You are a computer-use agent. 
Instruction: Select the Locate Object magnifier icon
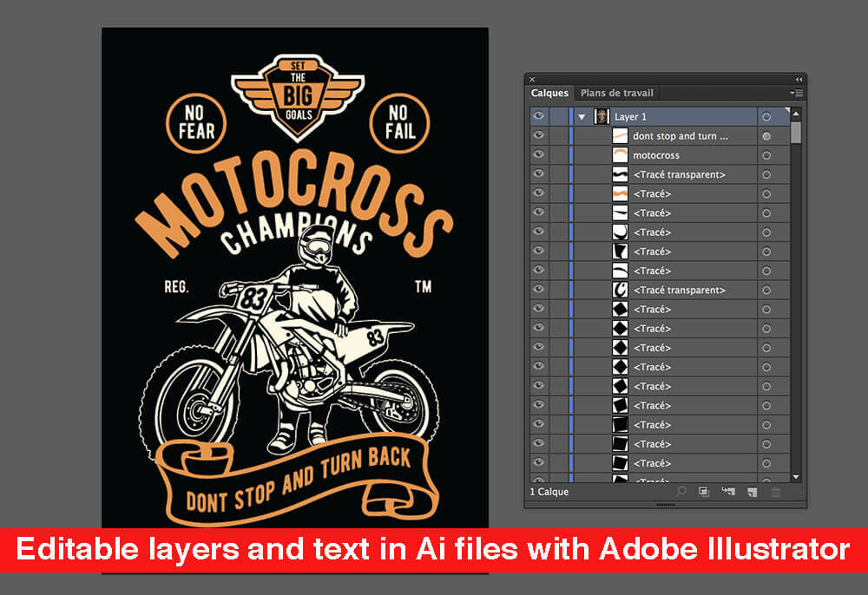point(682,494)
